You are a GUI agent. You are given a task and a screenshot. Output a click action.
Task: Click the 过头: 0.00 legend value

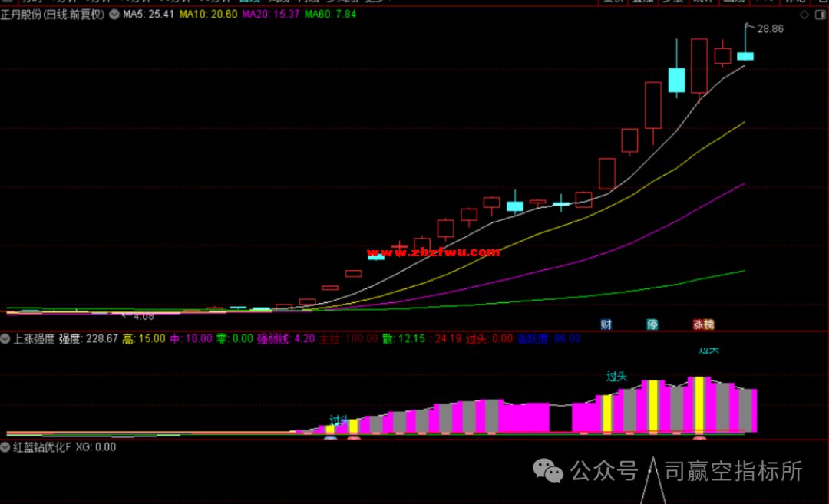click(x=490, y=339)
